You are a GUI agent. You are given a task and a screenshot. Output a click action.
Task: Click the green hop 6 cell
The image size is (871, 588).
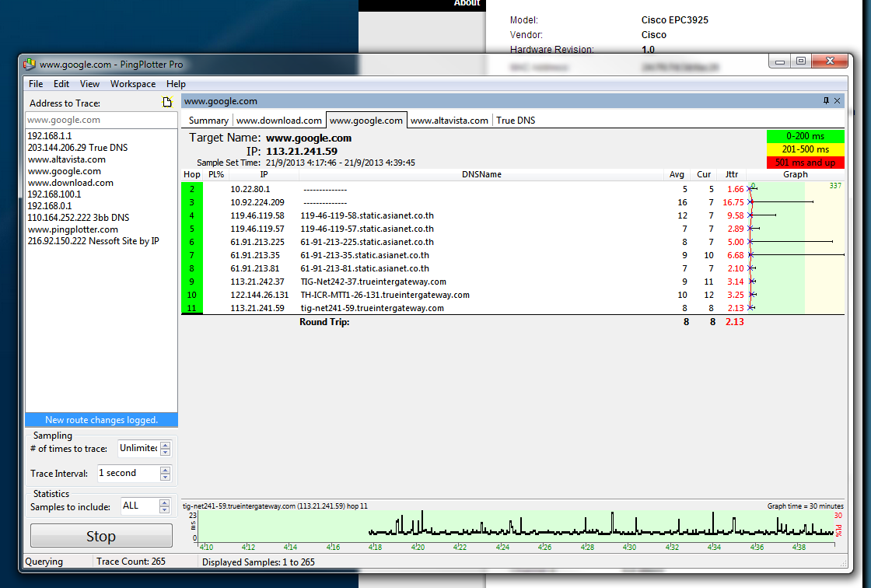tap(191, 243)
